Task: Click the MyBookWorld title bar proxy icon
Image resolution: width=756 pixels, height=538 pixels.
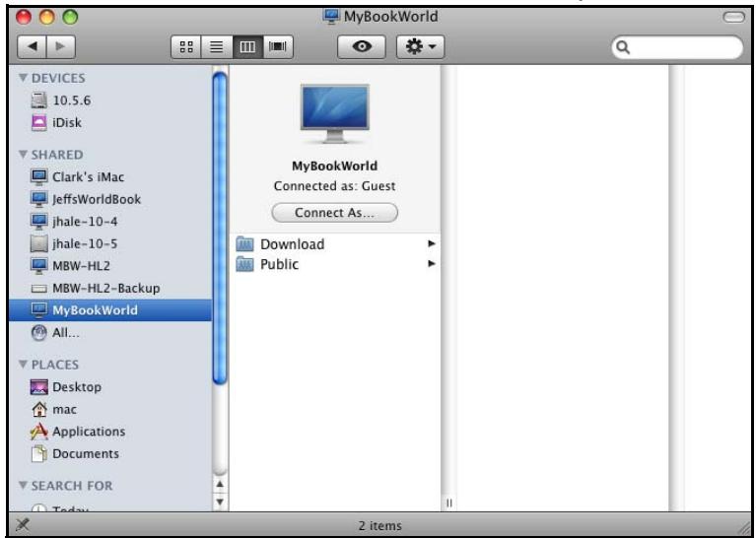Action: (x=331, y=16)
